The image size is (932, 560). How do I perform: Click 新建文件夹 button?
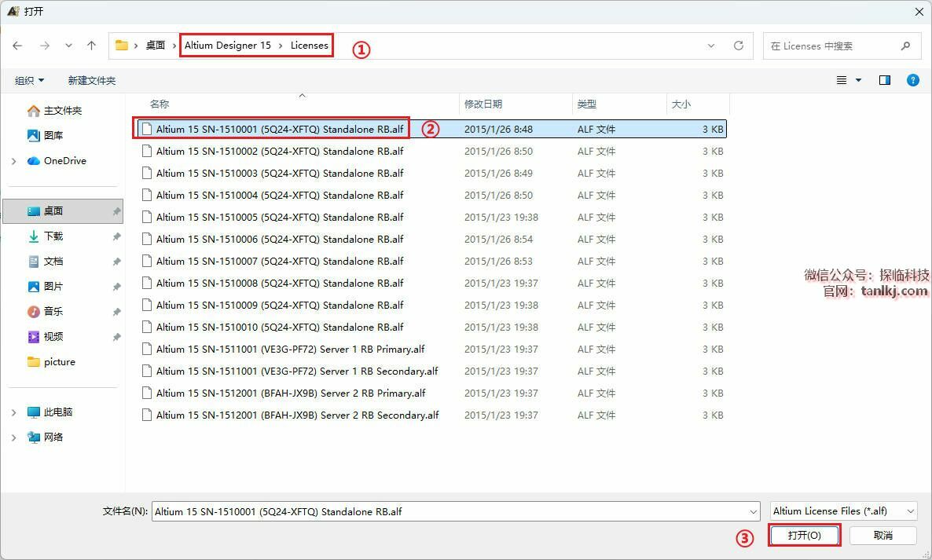[91, 80]
